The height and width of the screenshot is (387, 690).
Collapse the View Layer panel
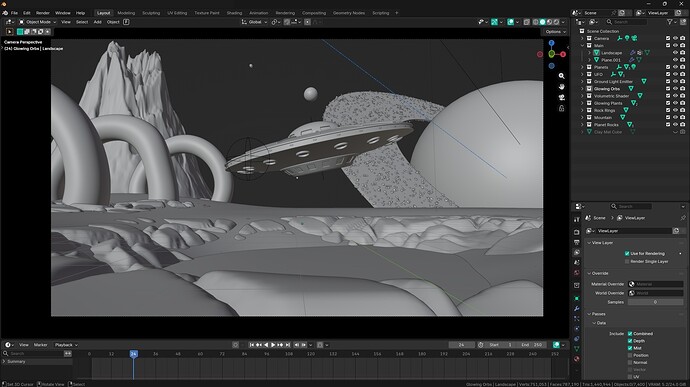(589, 243)
